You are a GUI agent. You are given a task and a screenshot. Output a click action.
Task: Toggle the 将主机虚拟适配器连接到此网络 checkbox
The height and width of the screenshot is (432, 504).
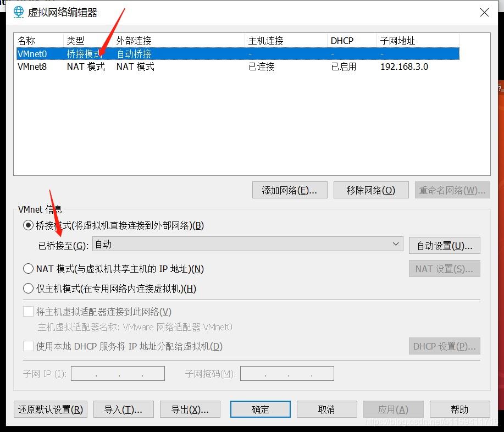coord(28,312)
